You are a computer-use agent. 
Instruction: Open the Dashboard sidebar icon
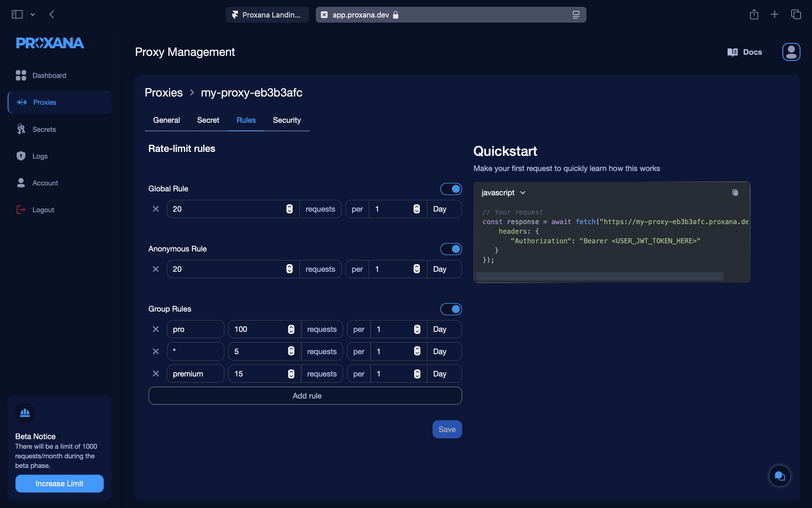point(21,75)
